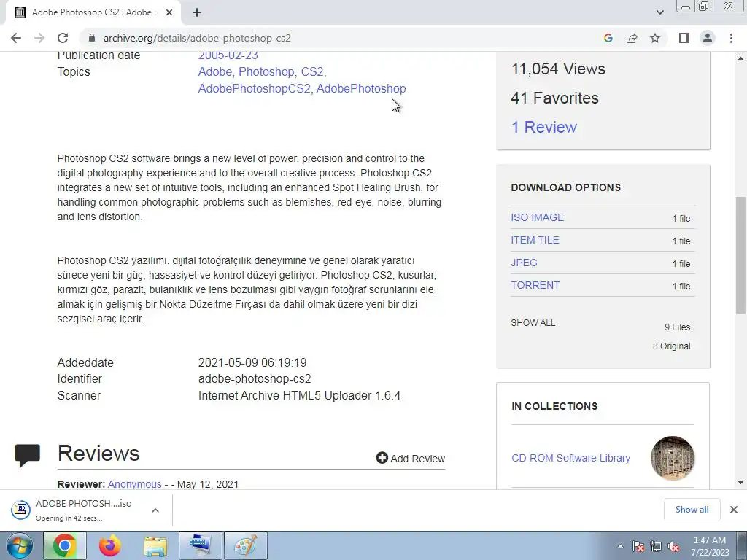Click Add Review button
Image resolution: width=747 pixels, height=560 pixels.
tap(410, 458)
